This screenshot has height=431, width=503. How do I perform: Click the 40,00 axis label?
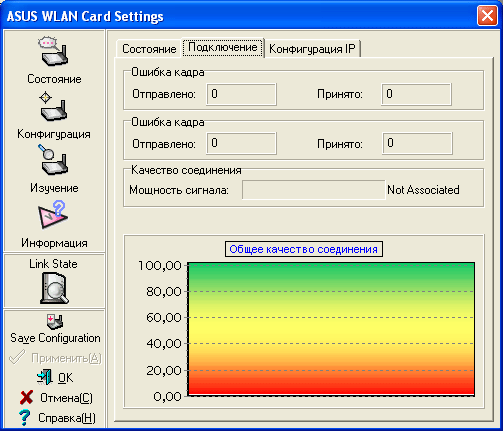(164, 344)
